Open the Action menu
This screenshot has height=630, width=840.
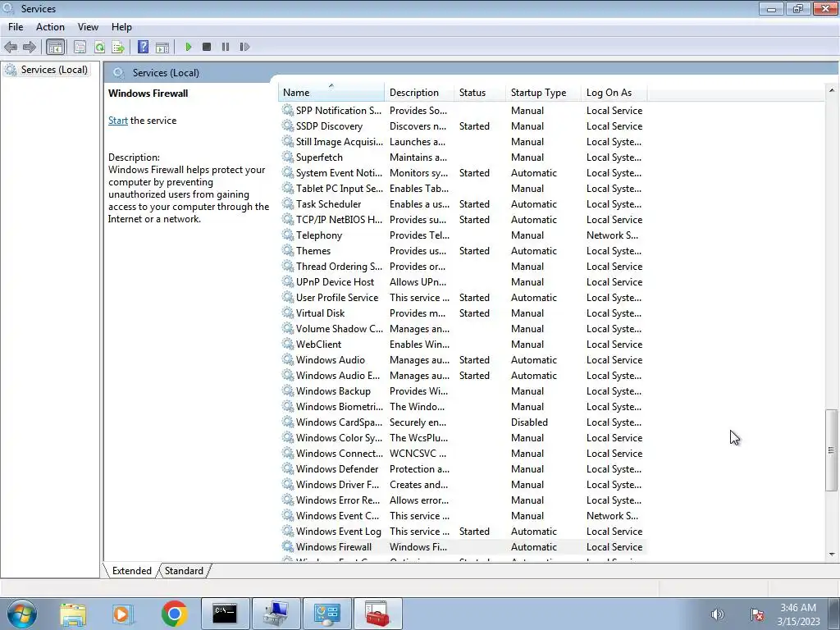[x=50, y=27]
